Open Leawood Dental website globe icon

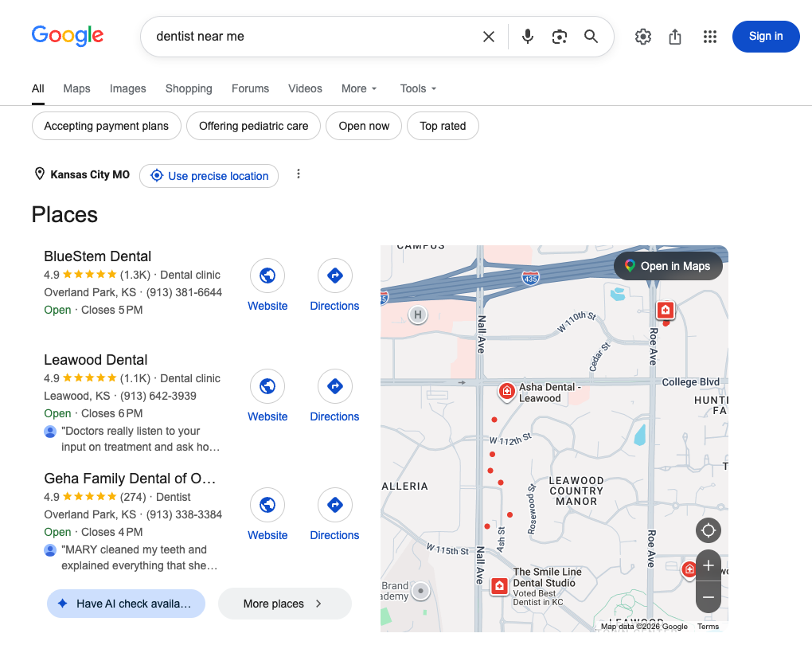267,386
